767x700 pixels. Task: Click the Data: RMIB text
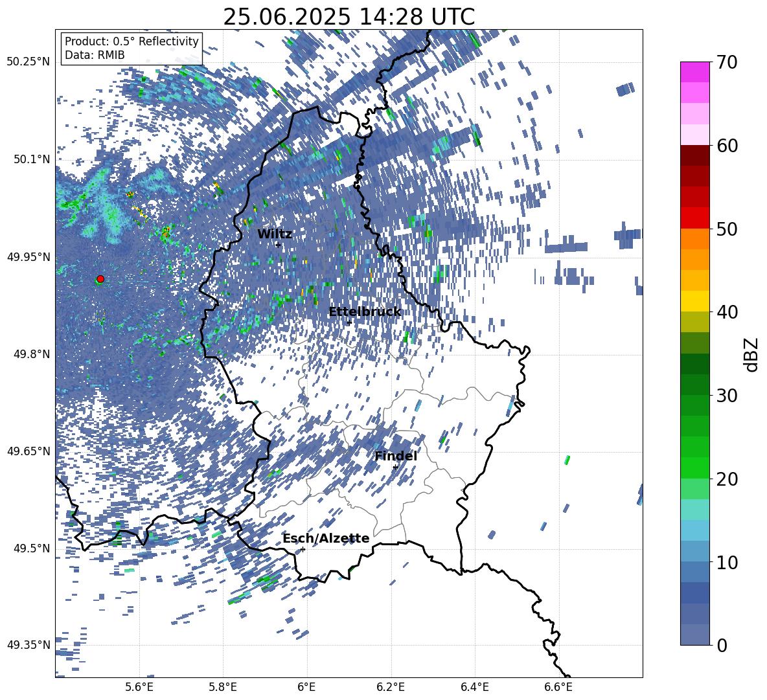click(95, 55)
